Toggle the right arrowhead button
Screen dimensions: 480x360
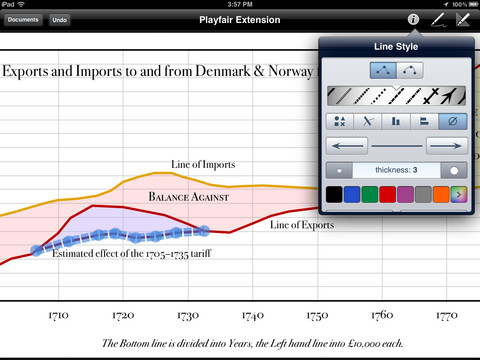(x=446, y=146)
